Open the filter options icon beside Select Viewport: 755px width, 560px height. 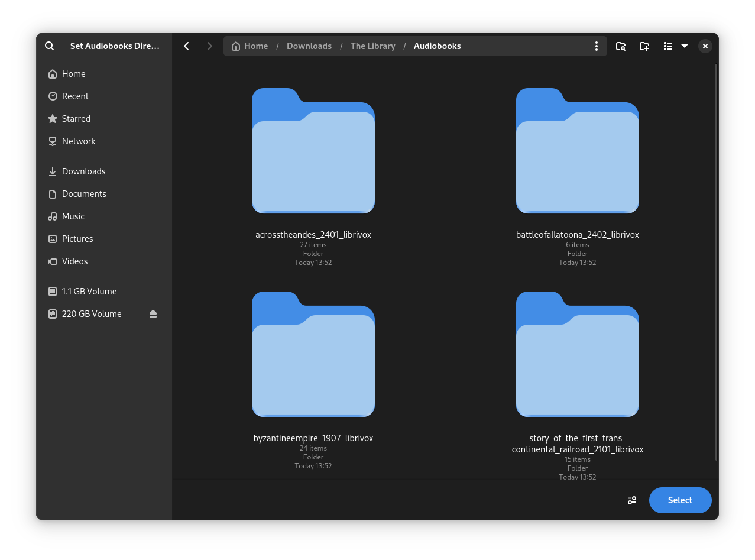632,500
